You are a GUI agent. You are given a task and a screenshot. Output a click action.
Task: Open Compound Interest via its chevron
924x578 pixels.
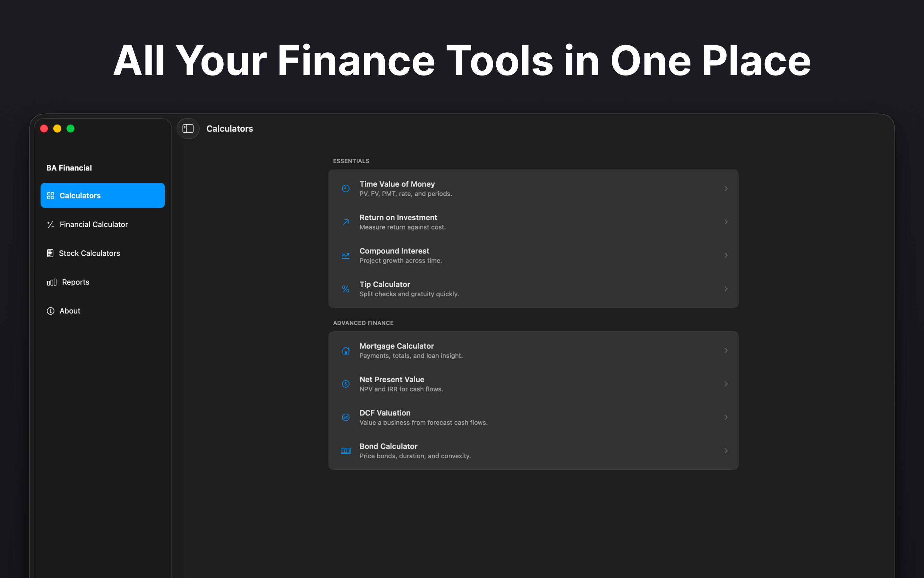[726, 255]
